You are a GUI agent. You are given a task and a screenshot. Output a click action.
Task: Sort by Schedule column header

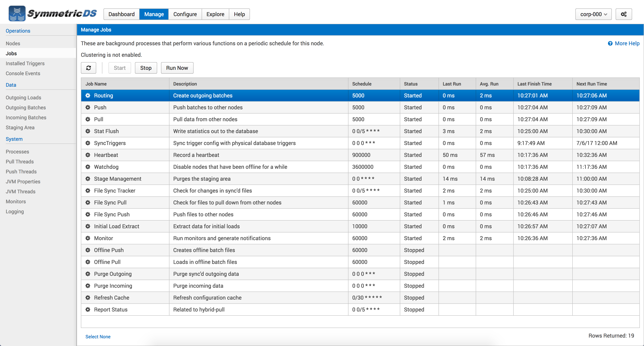[x=374, y=84]
